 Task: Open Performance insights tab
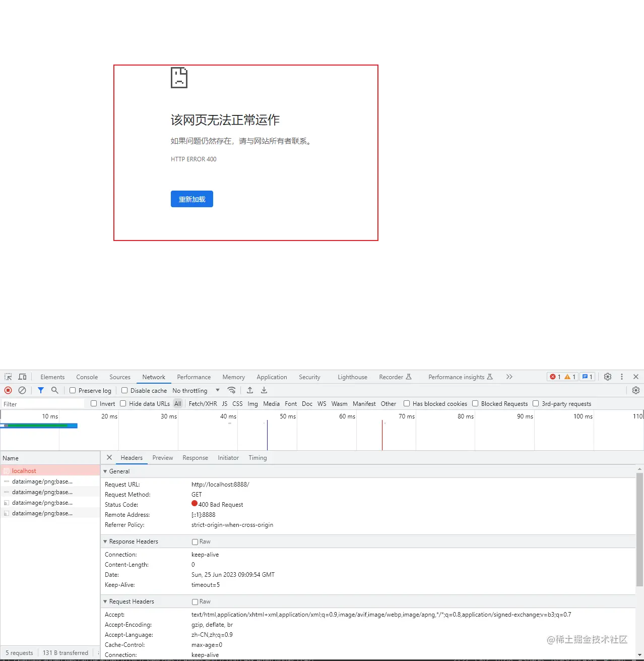click(461, 377)
